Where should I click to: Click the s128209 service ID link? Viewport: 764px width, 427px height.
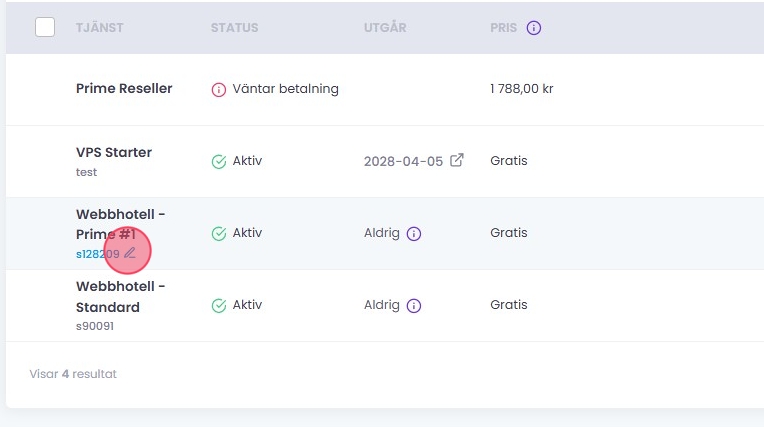(97, 254)
